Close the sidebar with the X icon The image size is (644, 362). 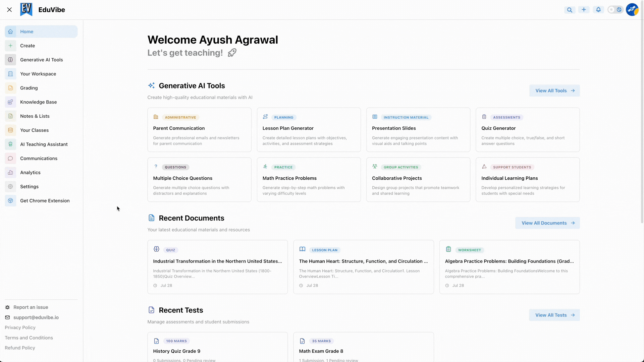[x=9, y=10]
